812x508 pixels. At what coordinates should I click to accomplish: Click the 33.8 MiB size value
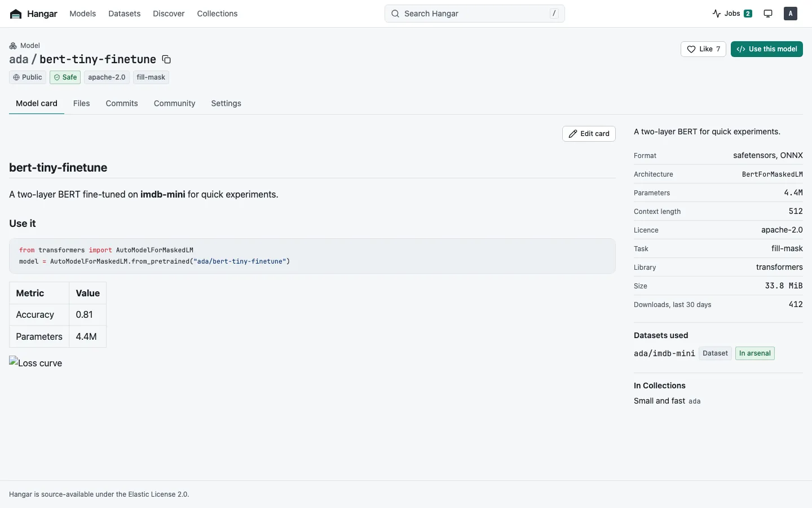click(x=784, y=286)
